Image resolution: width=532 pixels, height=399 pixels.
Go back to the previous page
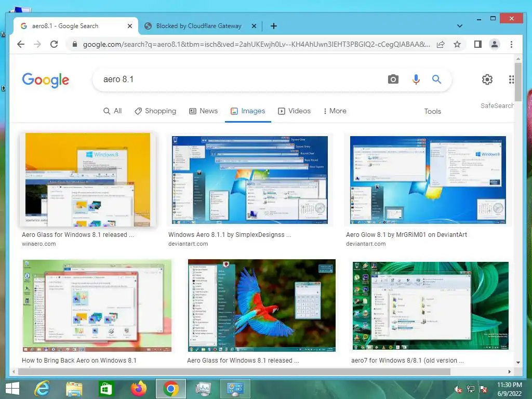[x=21, y=44]
